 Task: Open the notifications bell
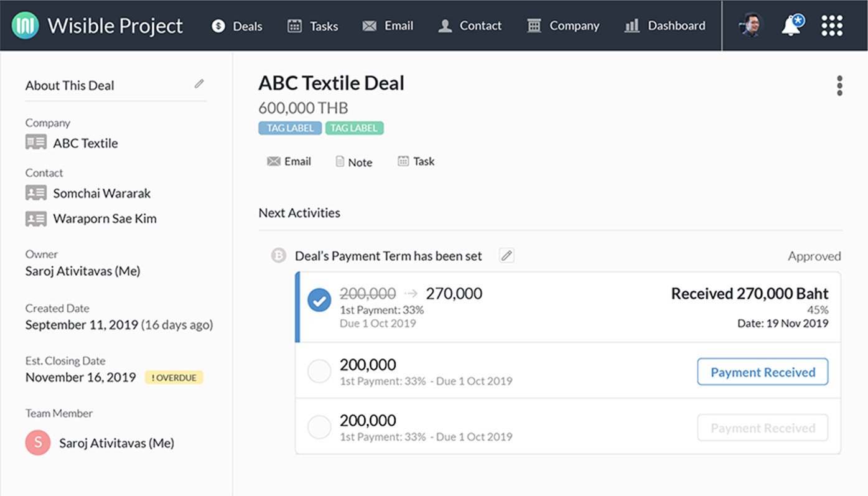coord(792,26)
